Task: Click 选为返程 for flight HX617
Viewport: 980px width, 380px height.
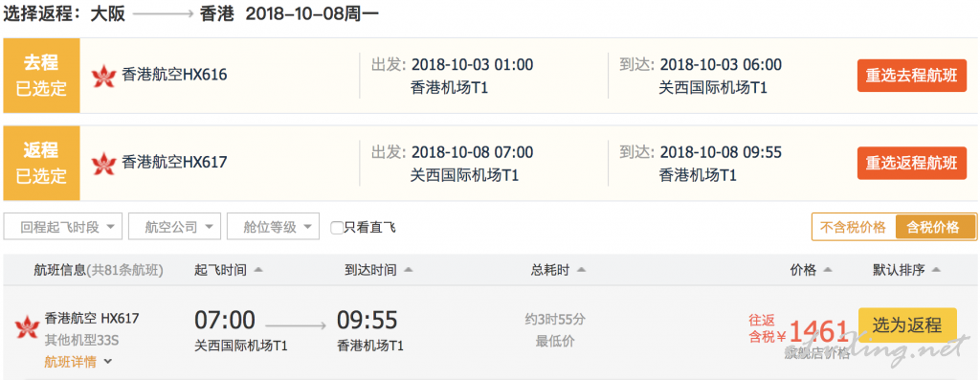Action: tap(907, 325)
